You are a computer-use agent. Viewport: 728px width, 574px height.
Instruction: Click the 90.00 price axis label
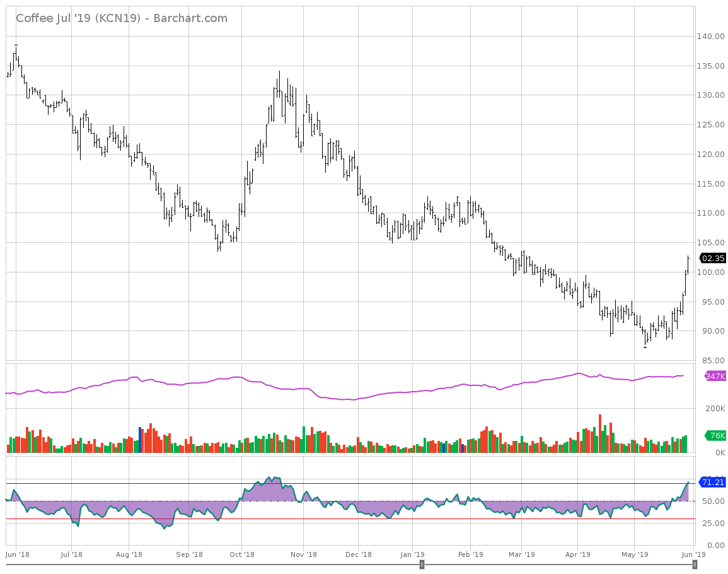point(713,331)
